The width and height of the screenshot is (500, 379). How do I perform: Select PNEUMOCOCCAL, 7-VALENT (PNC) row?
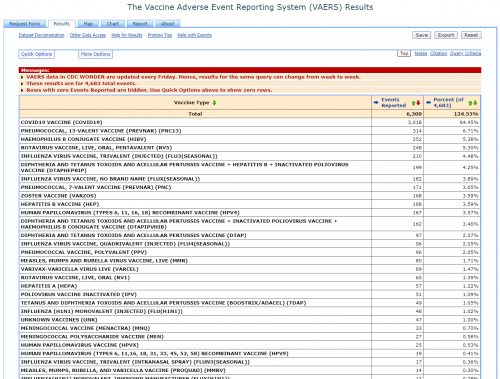(250, 187)
